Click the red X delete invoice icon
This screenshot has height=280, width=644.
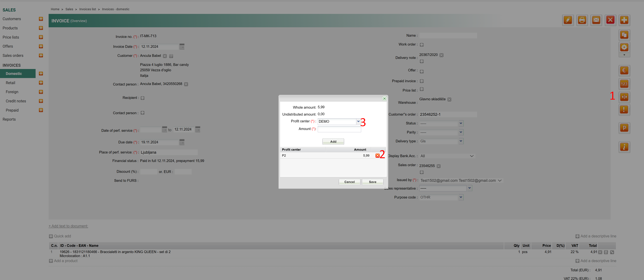pyautogui.click(x=610, y=20)
